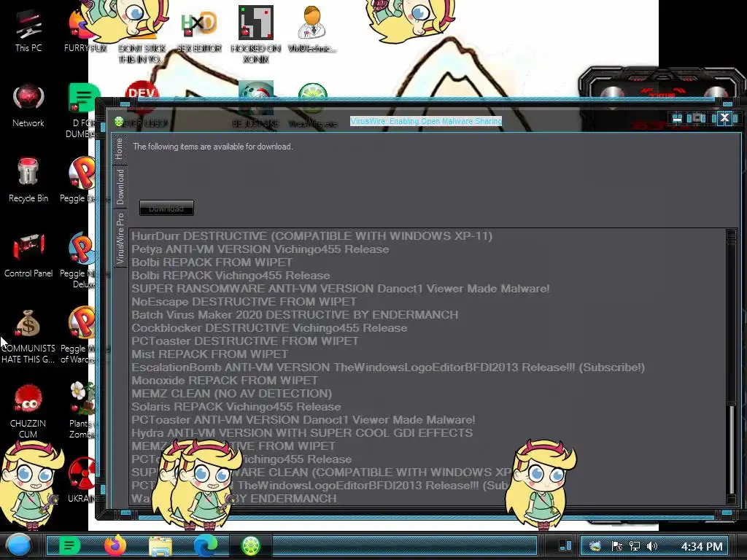This screenshot has height=560, width=747.
Task: Show the 4:34 PM clock flyout
Action: tap(701, 546)
